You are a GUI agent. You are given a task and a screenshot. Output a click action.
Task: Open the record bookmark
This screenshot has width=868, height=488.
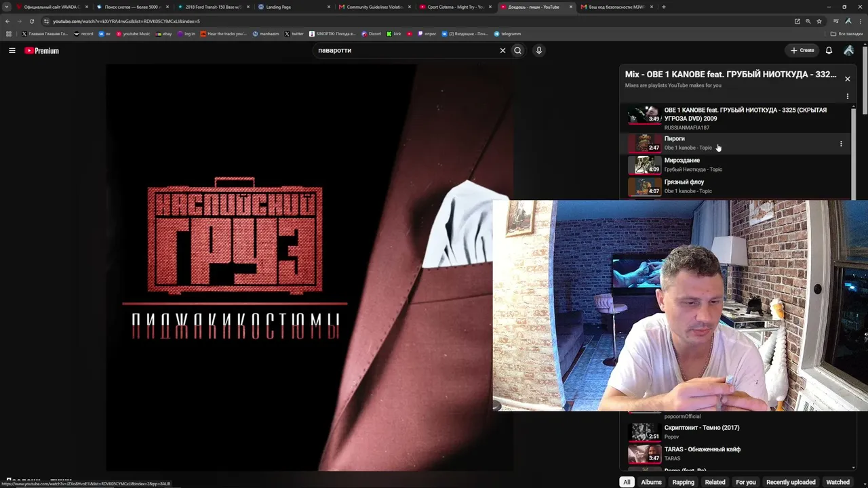click(83, 34)
